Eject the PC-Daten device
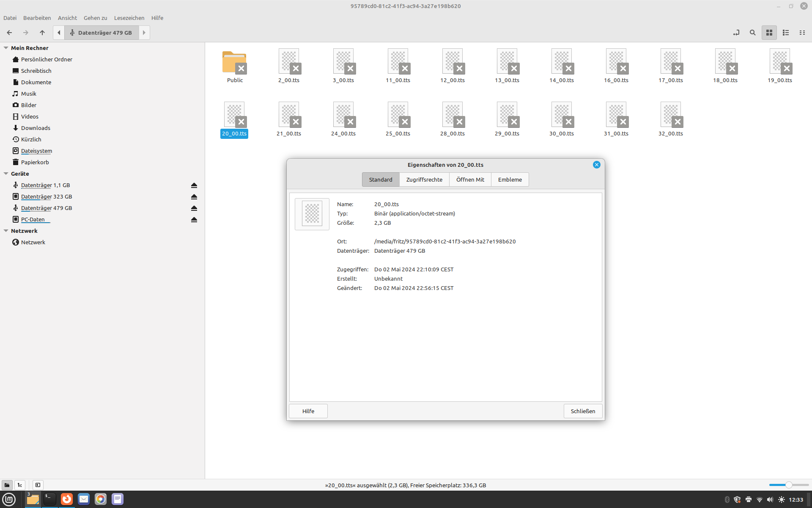Viewport: 812px width, 508px height. (194, 220)
